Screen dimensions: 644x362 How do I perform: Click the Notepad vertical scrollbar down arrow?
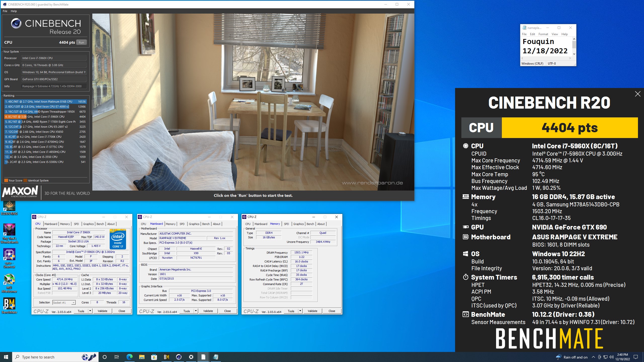(x=574, y=54)
